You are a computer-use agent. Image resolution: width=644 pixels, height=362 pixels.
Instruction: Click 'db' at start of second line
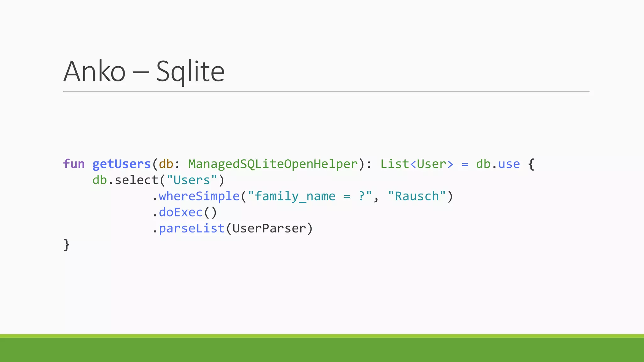pyautogui.click(x=100, y=180)
